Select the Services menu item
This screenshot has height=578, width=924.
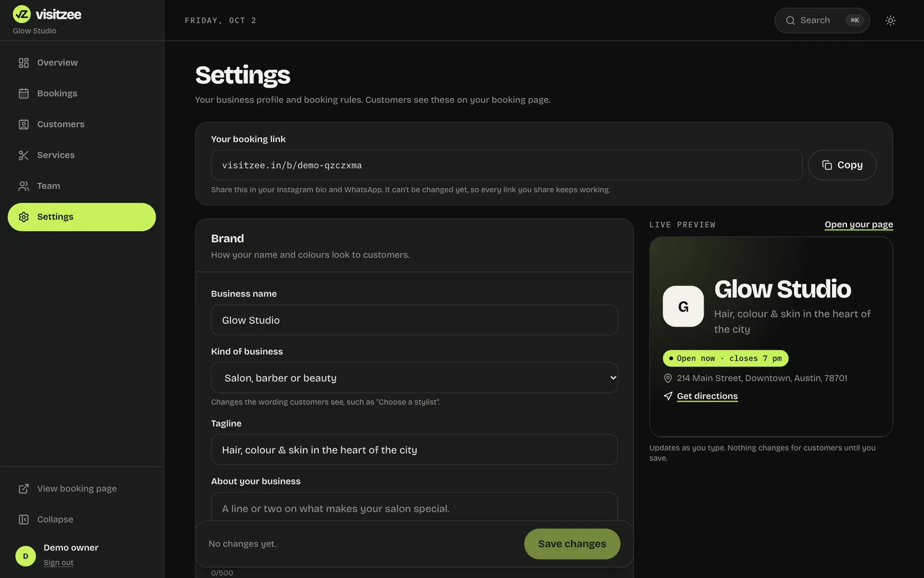tap(82, 155)
